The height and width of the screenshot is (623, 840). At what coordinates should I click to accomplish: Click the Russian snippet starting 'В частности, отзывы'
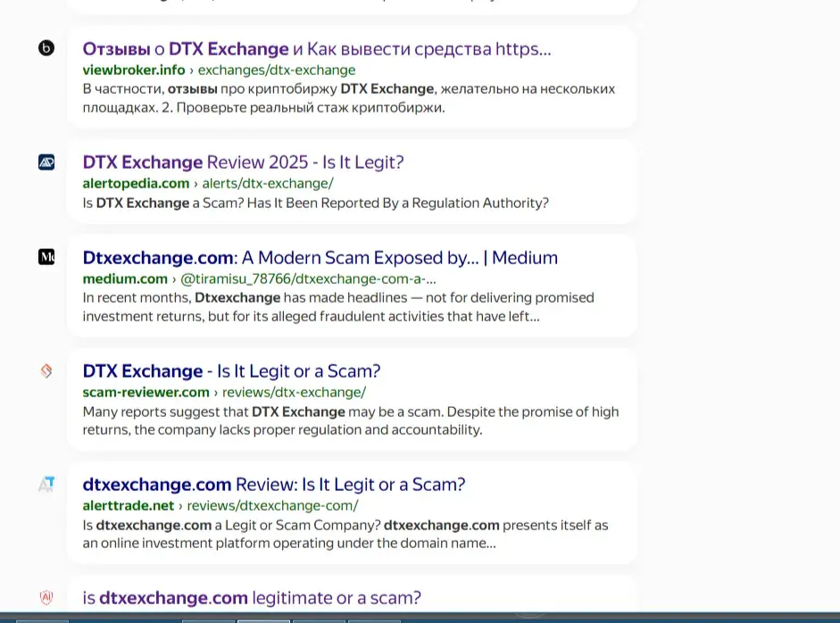[x=349, y=98]
